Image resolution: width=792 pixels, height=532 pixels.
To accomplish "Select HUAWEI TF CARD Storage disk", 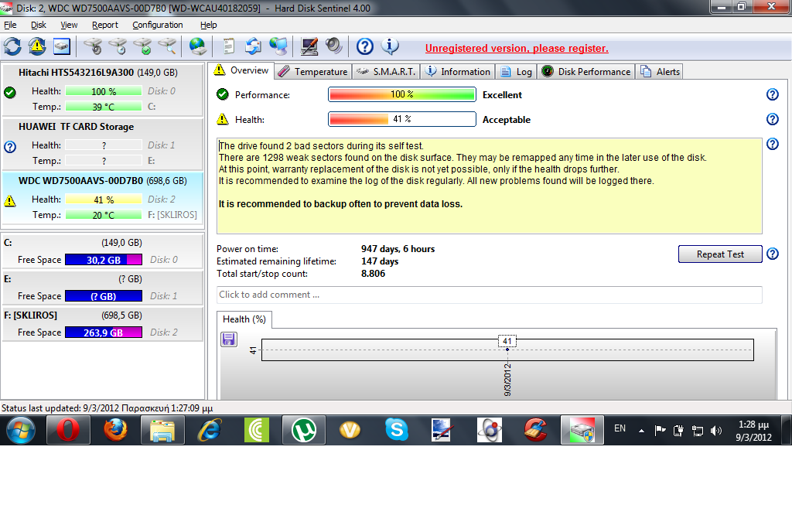I will click(103, 143).
